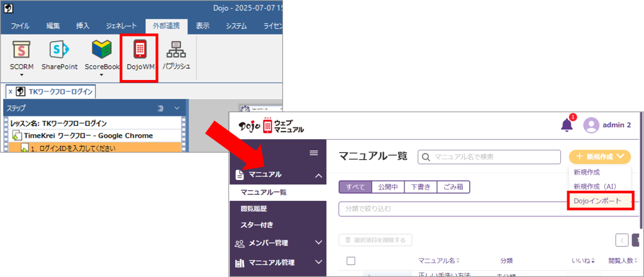Expand the ScoreBook dropdown arrow
644x277 pixels.
pyautogui.click(x=101, y=75)
